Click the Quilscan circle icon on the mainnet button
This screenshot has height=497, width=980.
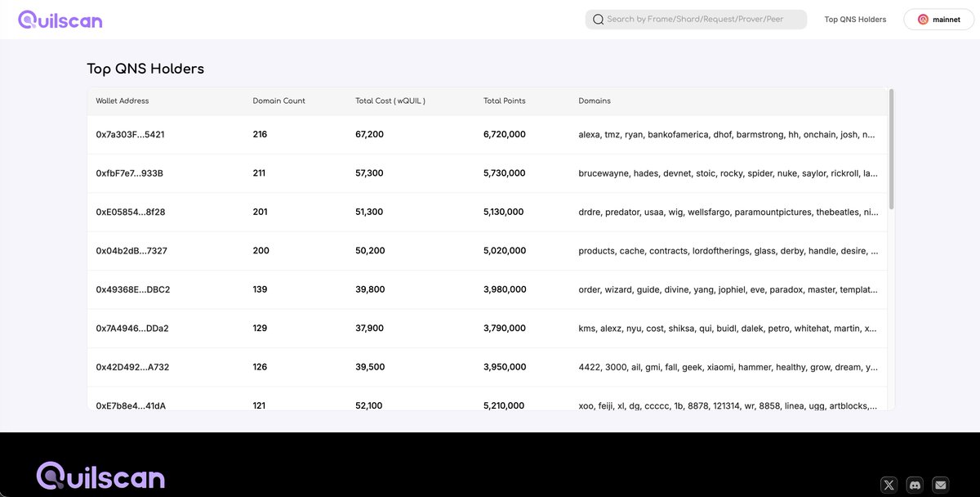922,19
